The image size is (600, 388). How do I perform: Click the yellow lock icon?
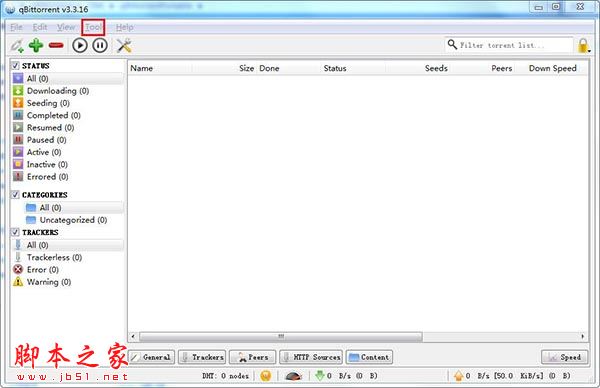pos(583,46)
